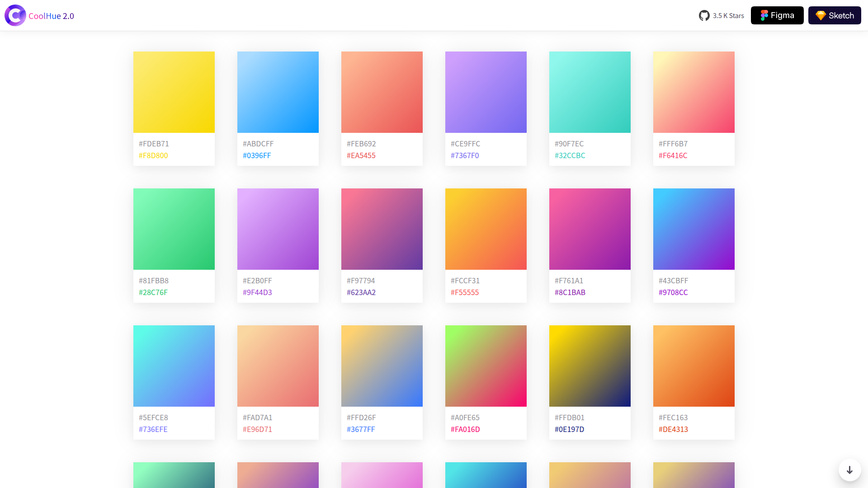Copy hex code #32CCBC

[x=570, y=155]
